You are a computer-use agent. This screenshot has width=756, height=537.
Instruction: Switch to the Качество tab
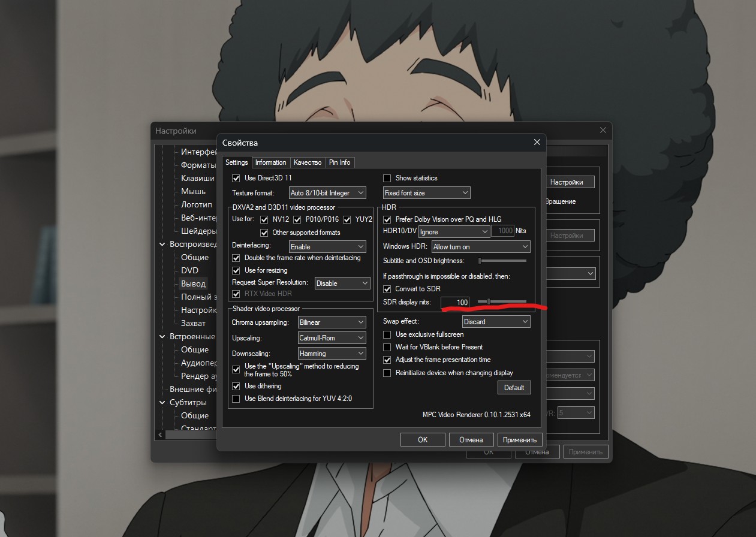[308, 162]
